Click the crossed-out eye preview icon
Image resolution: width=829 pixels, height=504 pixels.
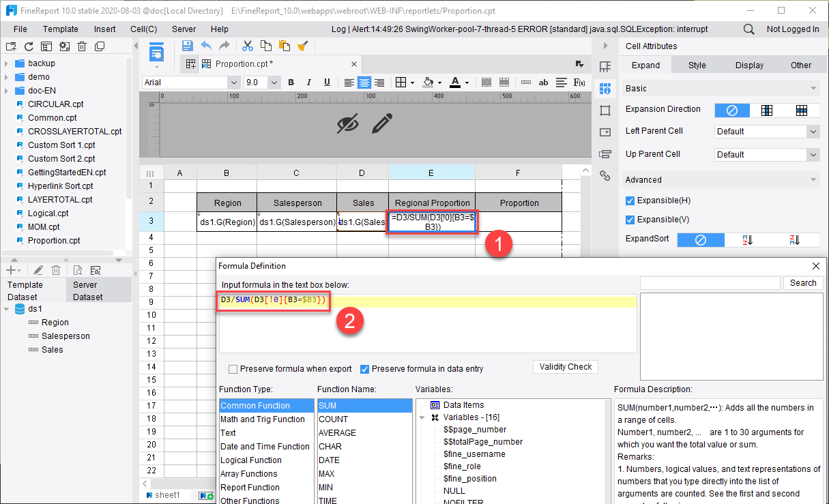(348, 123)
